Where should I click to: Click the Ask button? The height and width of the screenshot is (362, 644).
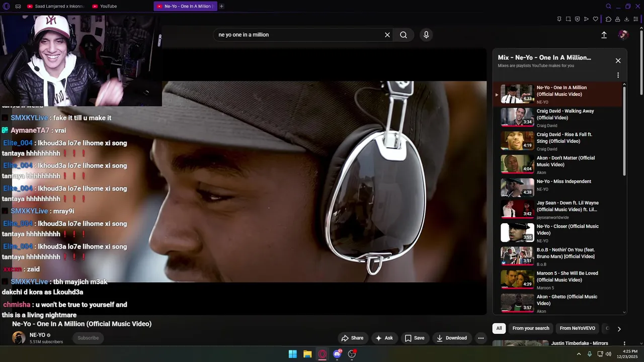[384, 338]
